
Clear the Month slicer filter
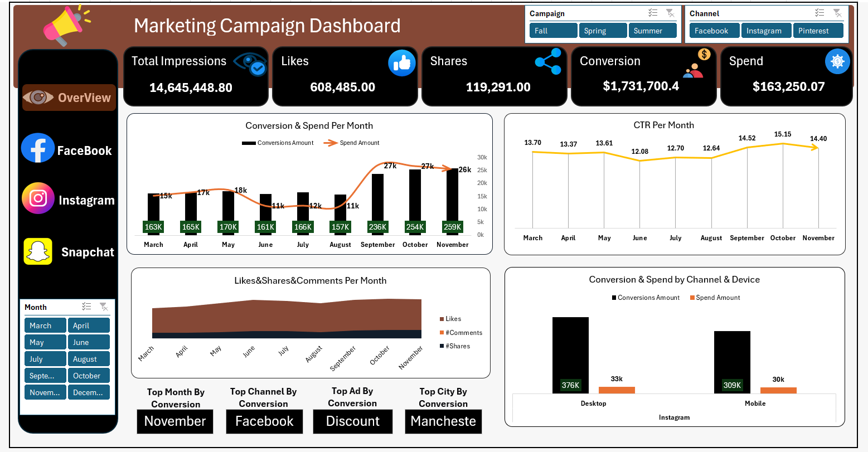pos(104,307)
